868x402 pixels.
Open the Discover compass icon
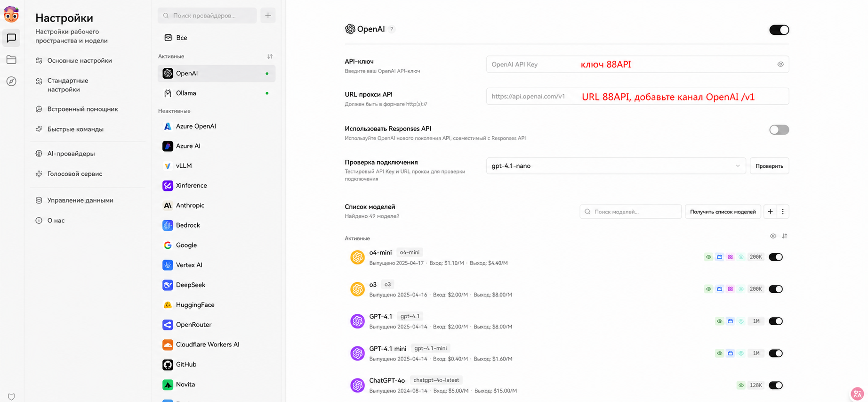(x=11, y=81)
